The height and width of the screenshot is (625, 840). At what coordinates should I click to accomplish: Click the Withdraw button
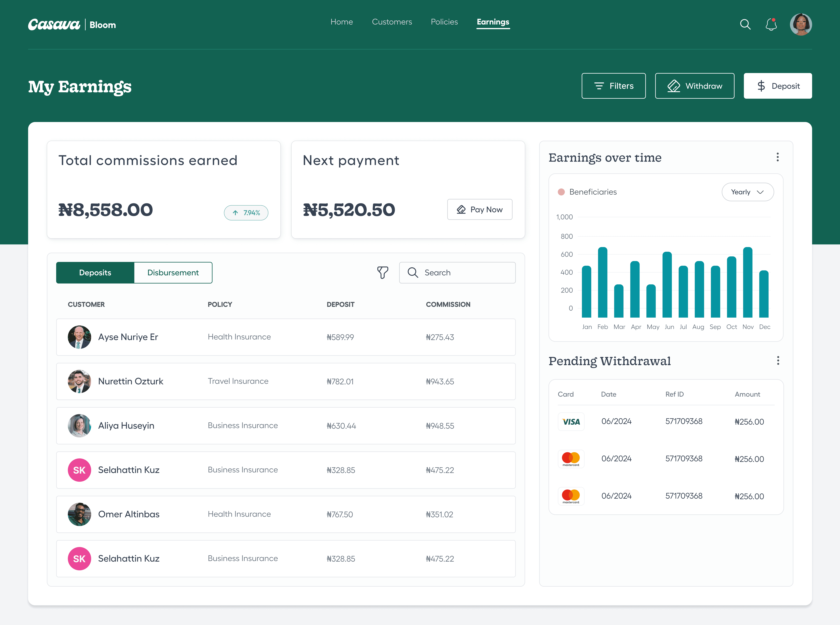point(695,86)
